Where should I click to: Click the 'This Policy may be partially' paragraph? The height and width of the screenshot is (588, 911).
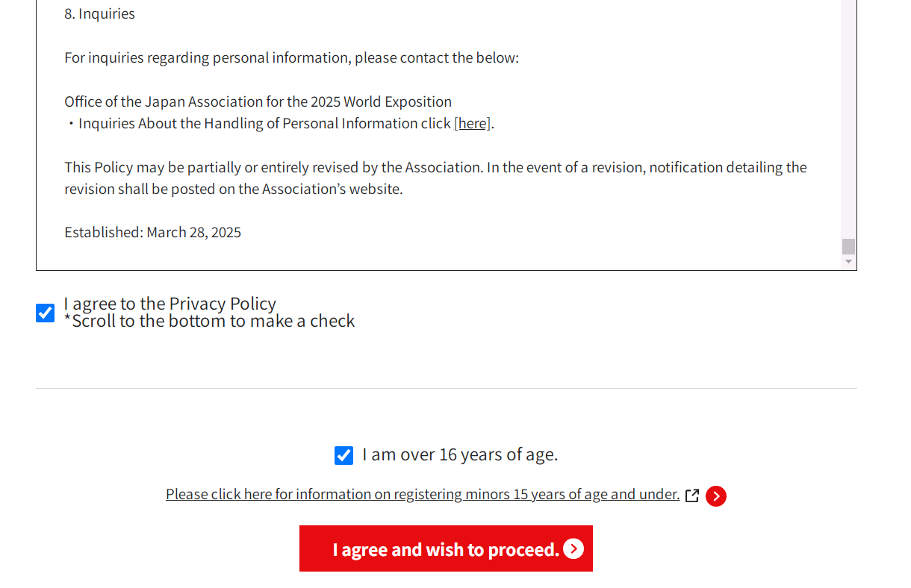pyautogui.click(x=435, y=178)
